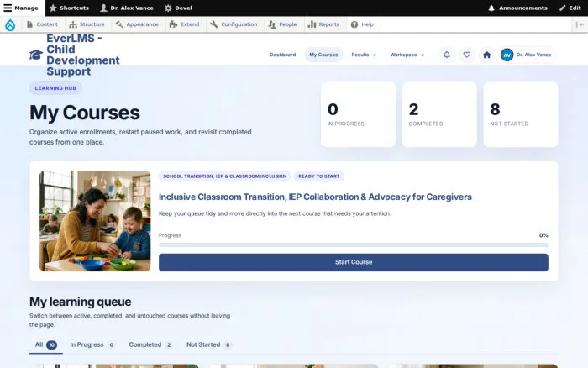Open the Inclusive Classroom Transition course title
This screenshot has height=368, width=588.
click(315, 197)
